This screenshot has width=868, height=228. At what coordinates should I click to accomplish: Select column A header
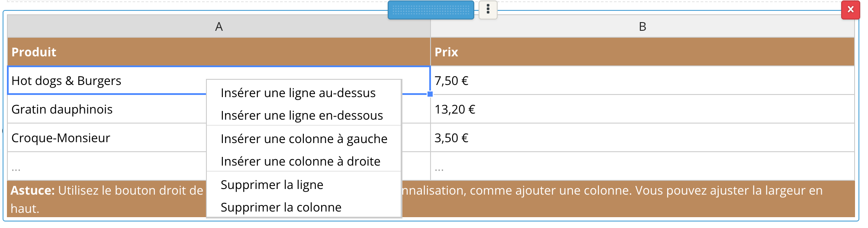[219, 26]
